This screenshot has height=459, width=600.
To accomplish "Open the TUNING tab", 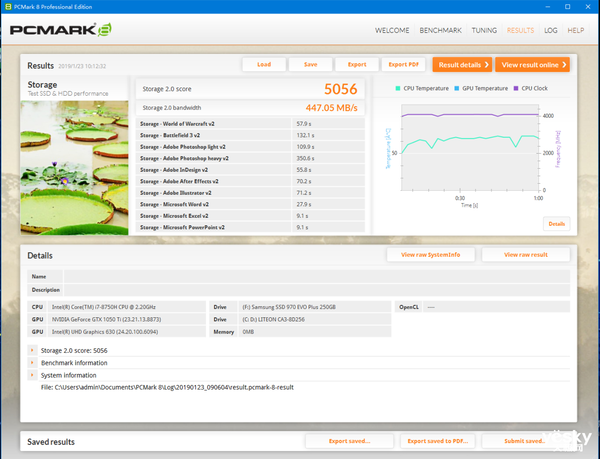I will (484, 30).
